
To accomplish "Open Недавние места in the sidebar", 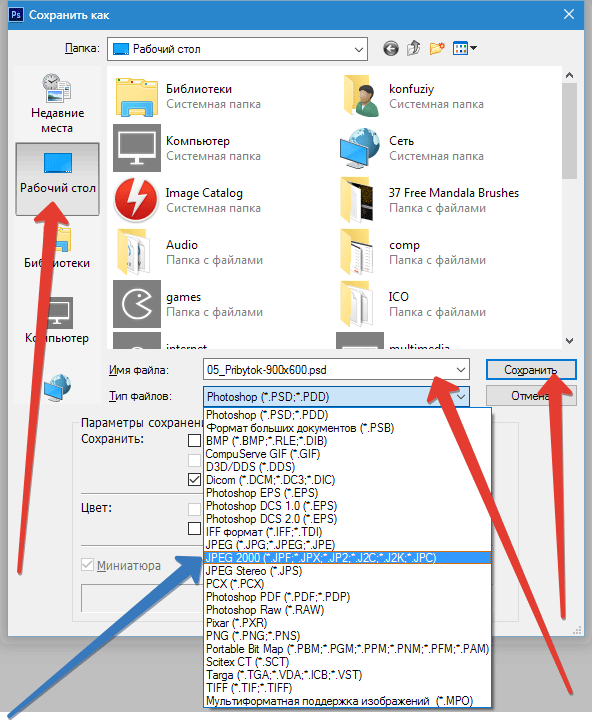I will point(57,103).
